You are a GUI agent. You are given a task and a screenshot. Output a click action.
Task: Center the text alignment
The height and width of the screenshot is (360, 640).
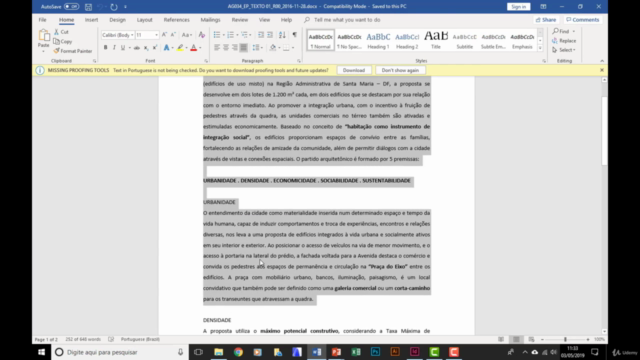pyautogui.click(x=226, y=48)
